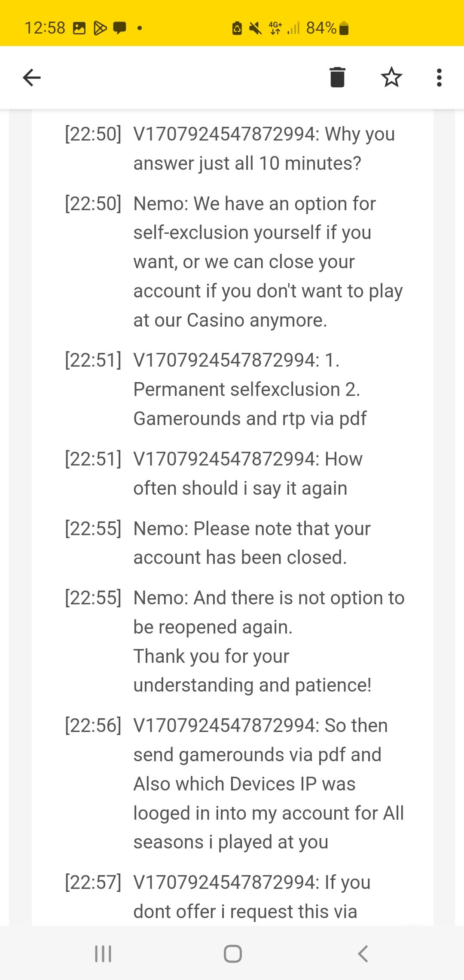Tap the 12:58 clock in status bar

click(x=45, y=28)
